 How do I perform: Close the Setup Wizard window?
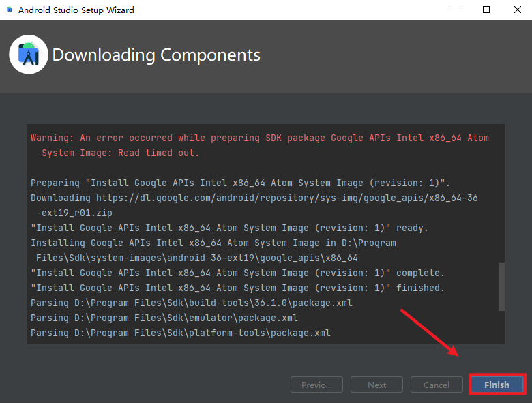point(516,10)
